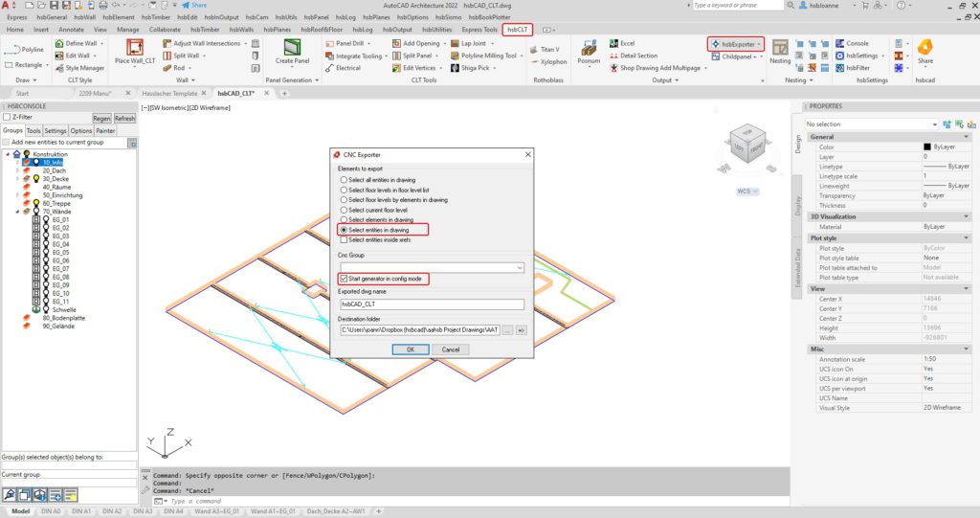Open the hsbcad Console tool
Viewport: 980px width, 518px height.
[x=852, y=43]
